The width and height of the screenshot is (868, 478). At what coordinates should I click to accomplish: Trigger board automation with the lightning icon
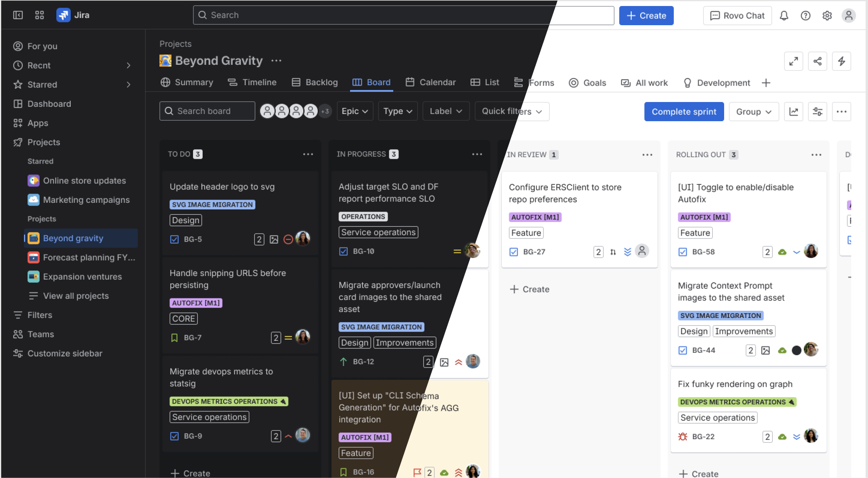click(842, 61)
